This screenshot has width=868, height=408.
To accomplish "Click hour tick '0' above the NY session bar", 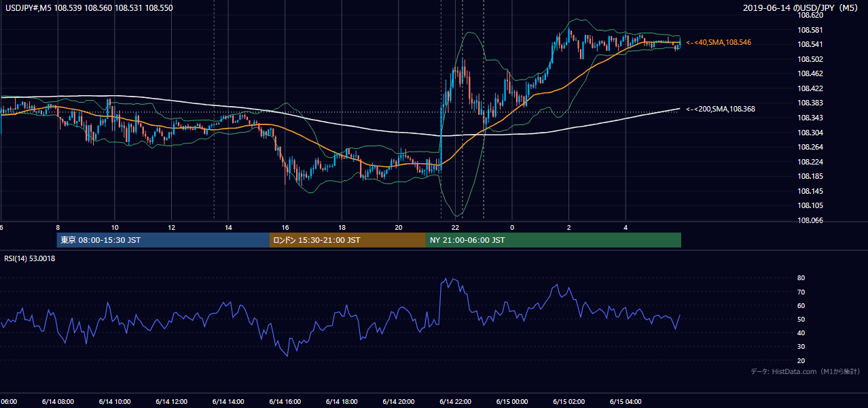I will pos(512,228).
